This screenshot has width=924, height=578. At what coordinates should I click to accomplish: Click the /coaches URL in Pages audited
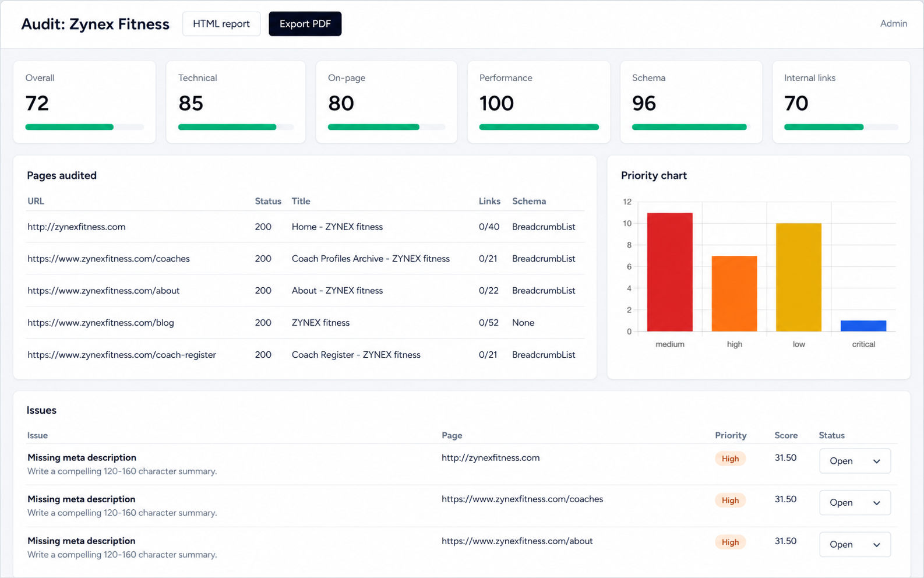pos(108,259)
